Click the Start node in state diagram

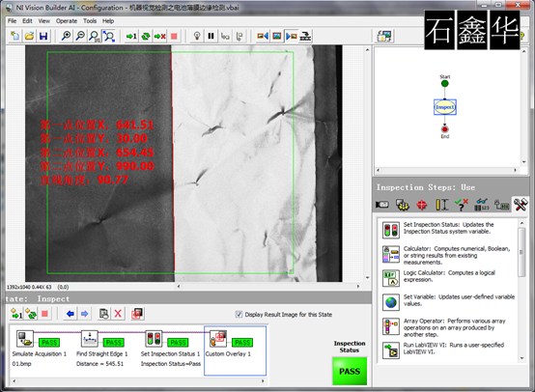pos(444,84)
